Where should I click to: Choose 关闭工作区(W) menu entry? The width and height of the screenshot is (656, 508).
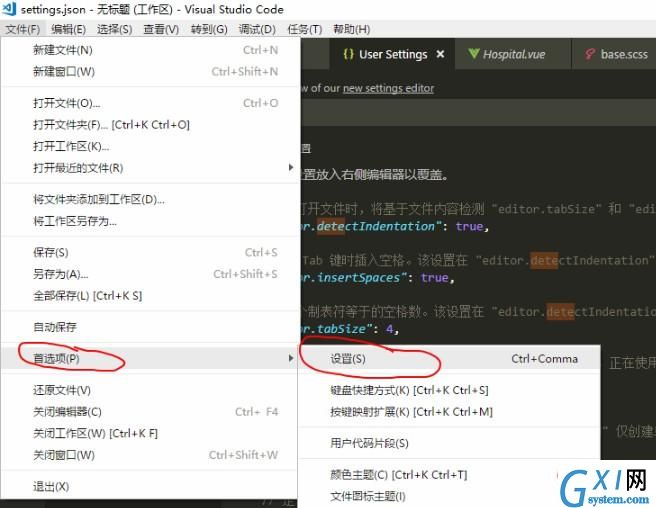150,434
